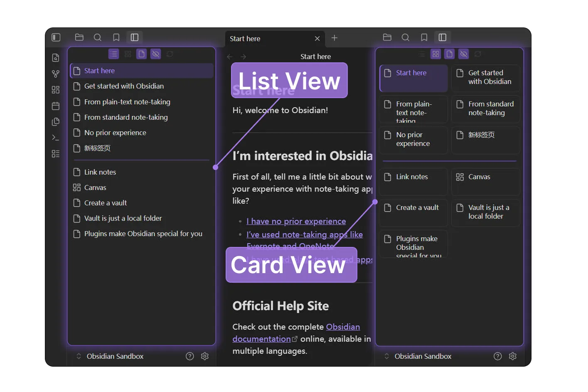Open today's daily note via the calendar ribbon icon
Screen dimensions: 588x392
click(56, 106)
